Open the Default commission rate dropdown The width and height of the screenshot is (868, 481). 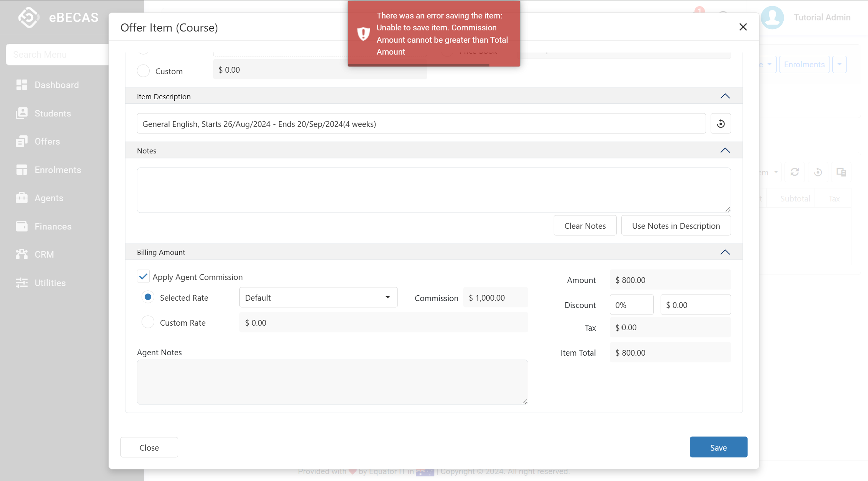pyautogui.click(x=318, y=297)
